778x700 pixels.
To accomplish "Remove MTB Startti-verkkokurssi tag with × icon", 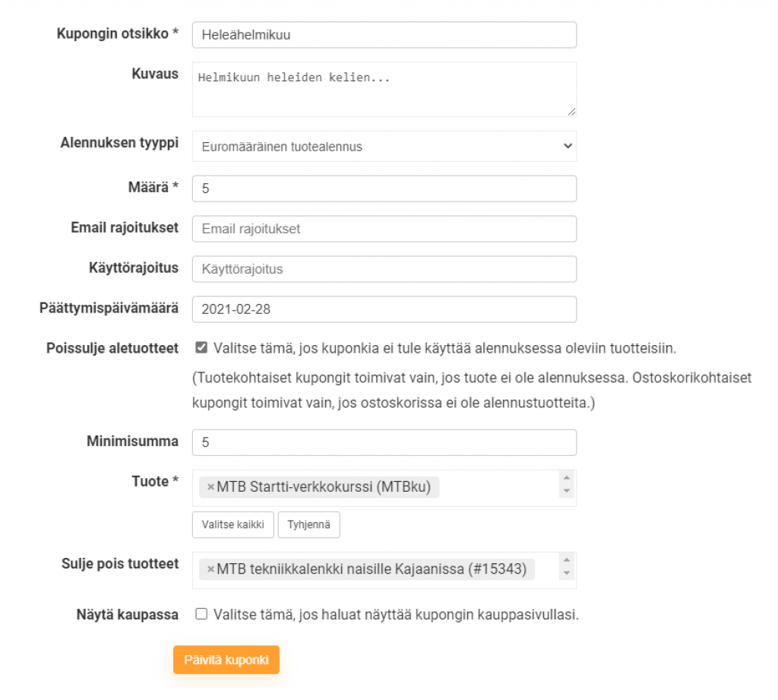I will pos(210,488).
